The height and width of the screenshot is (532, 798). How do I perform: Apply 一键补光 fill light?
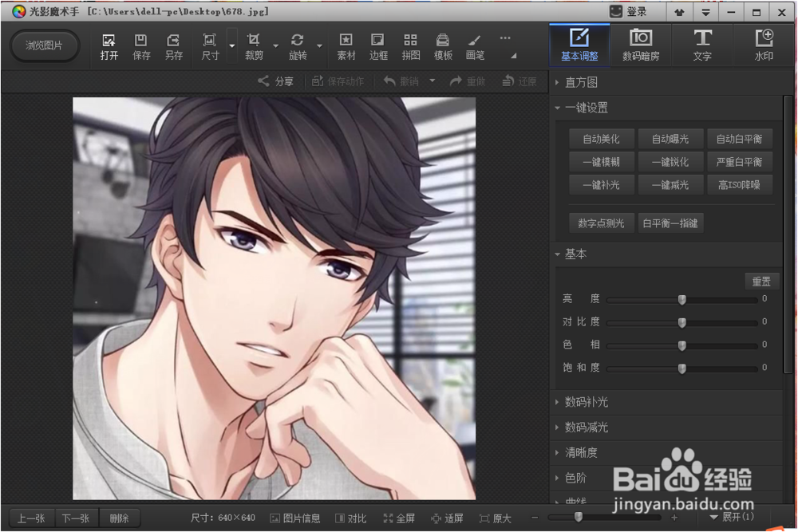pyautogui.click(x=602, y=185)
